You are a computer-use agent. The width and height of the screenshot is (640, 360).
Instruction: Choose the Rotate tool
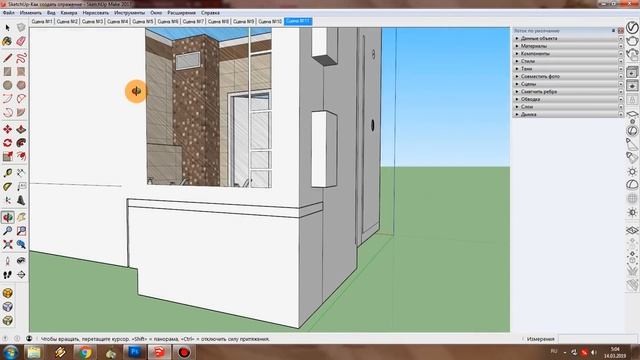(7, 142)
